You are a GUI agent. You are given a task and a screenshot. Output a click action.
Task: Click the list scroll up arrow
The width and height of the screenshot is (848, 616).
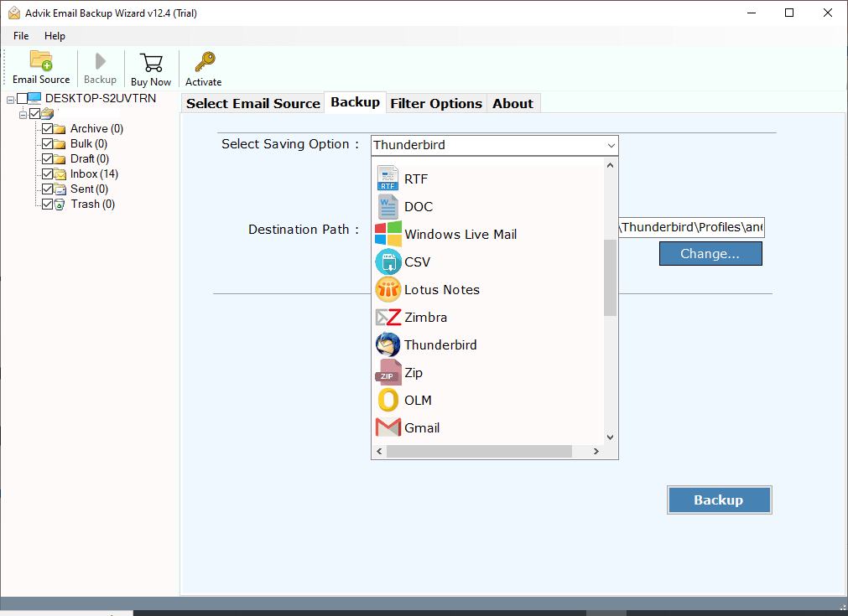[x=610, y=165]
